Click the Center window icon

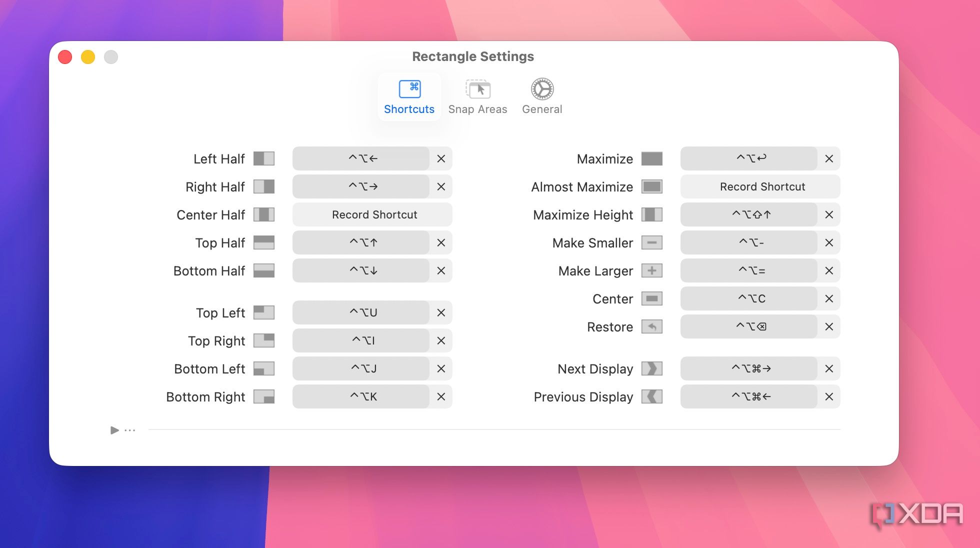(x=652, y=298)
